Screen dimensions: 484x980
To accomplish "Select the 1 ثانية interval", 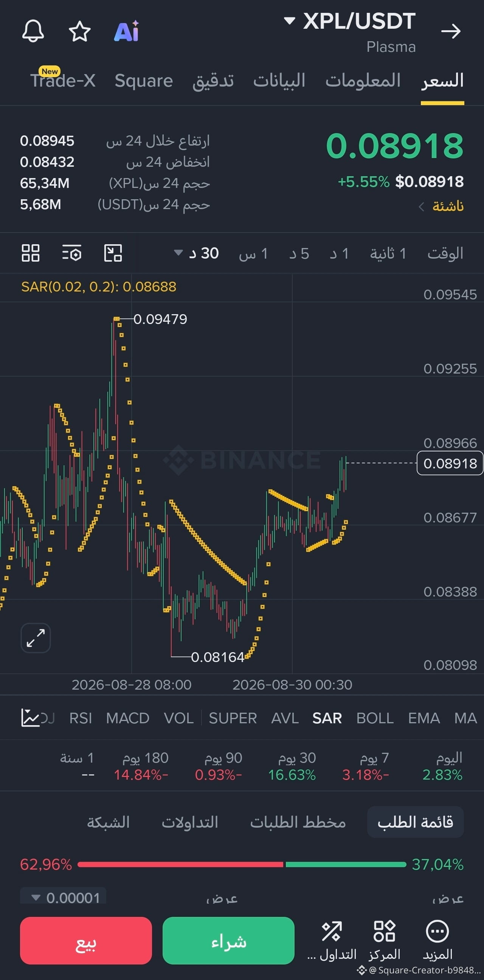I will click(388, 253).
